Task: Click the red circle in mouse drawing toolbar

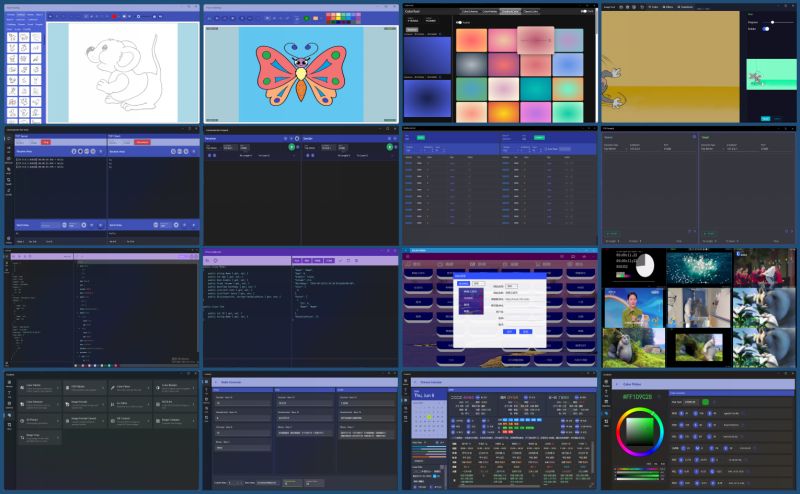Action: point(114,16)
